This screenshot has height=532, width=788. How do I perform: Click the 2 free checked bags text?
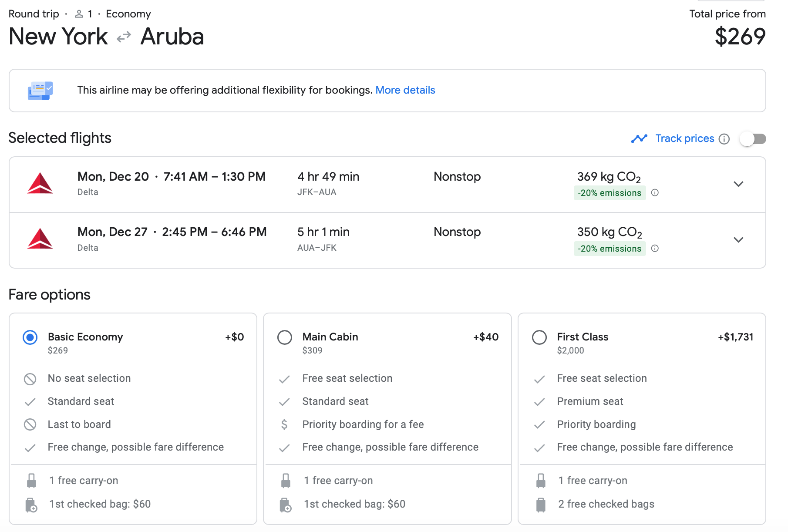pos(606,504)
